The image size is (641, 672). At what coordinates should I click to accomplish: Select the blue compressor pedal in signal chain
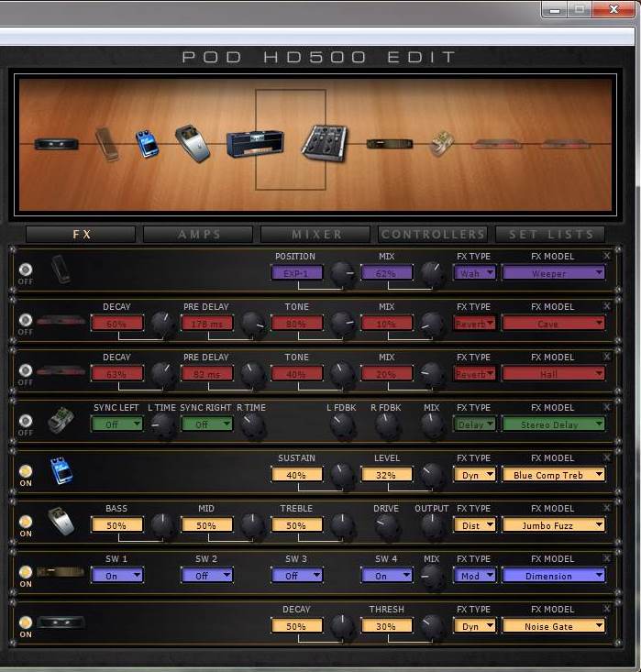147,143
